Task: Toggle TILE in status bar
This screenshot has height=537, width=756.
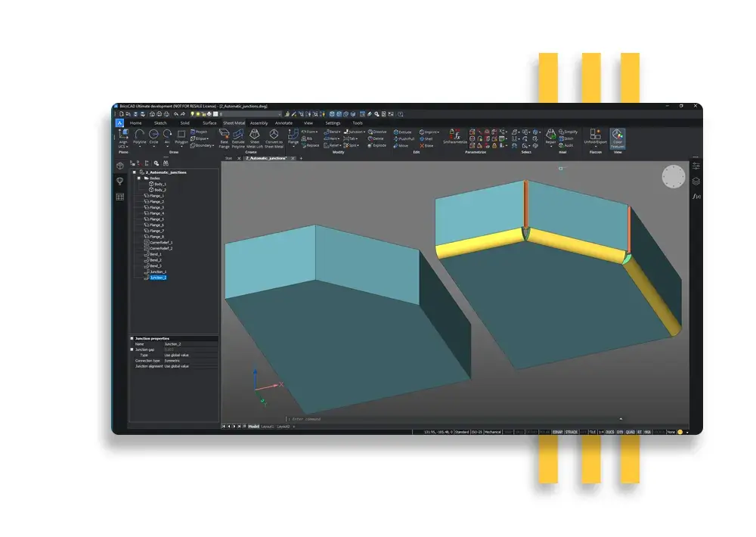Action: 593,432
